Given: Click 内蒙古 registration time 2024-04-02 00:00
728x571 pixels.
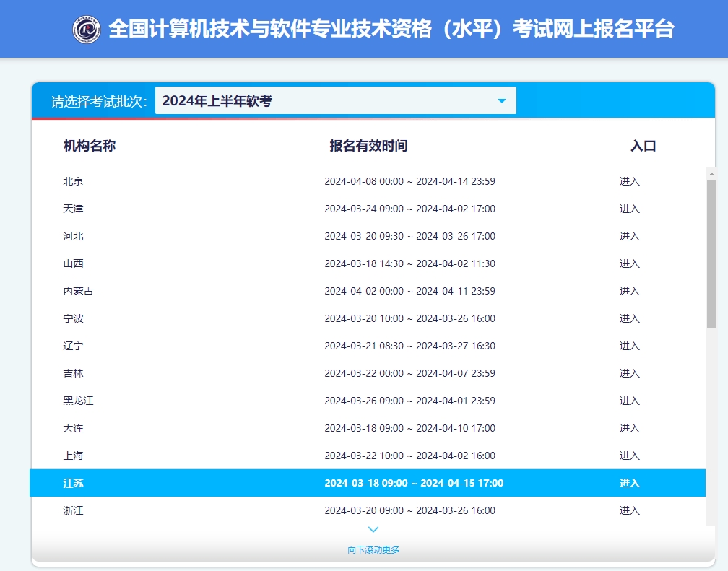Looking at the screenshot, I should pos(410,291).
